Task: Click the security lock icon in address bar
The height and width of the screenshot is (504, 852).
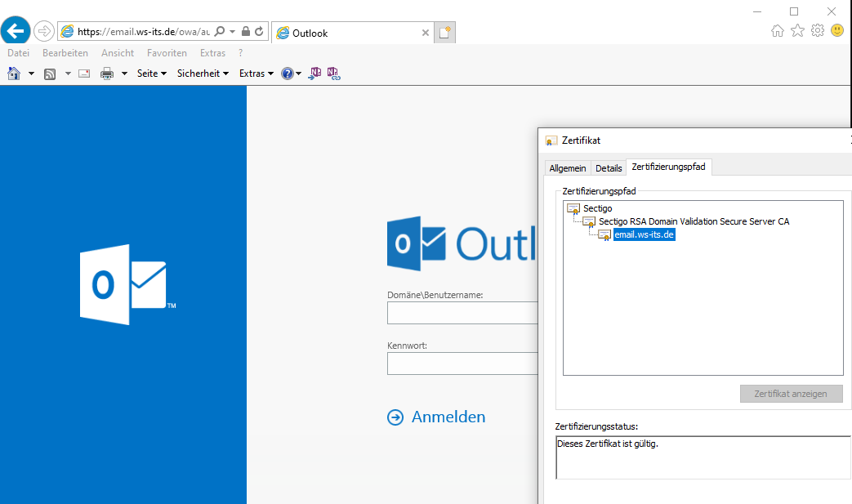Action: tap(246, 32)
